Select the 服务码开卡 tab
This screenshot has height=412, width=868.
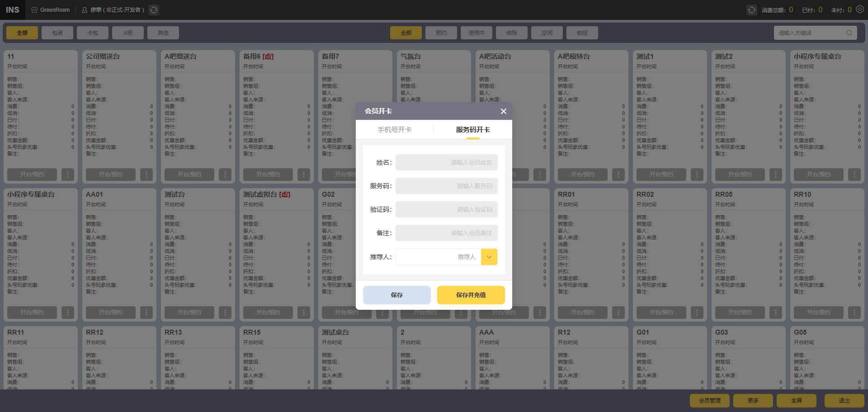473,130
